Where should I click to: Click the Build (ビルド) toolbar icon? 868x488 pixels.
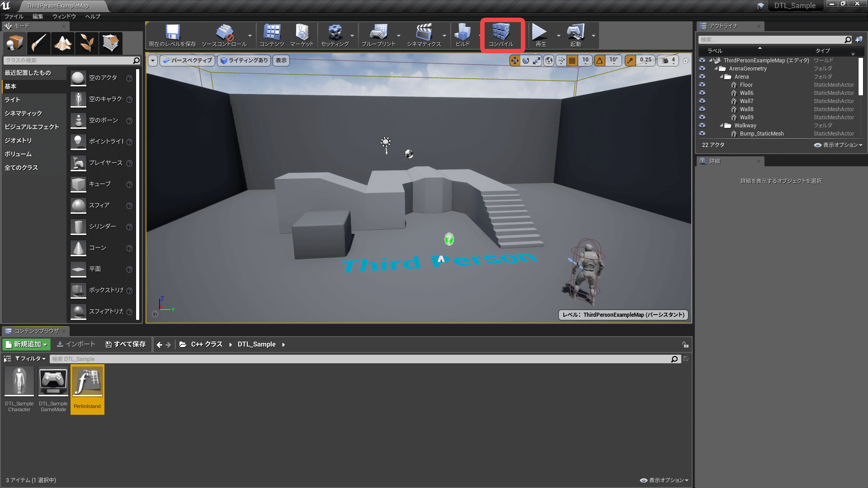point(462,34)
